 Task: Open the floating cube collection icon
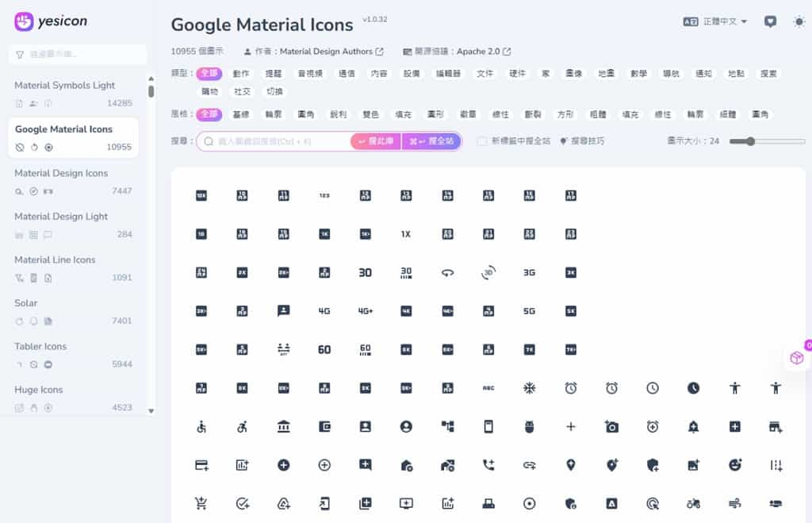click(796, 358)
